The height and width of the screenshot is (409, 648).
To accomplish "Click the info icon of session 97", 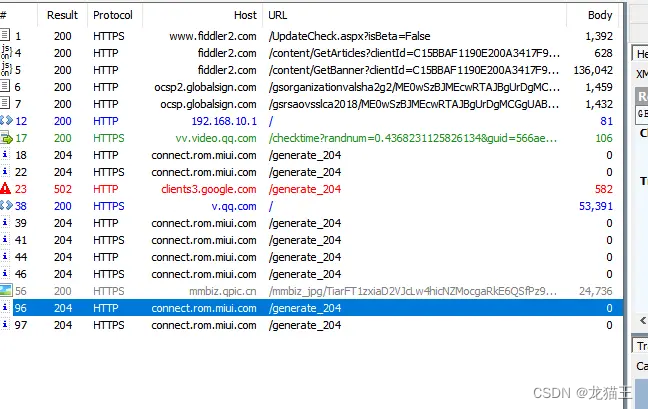I will (5, 324).
